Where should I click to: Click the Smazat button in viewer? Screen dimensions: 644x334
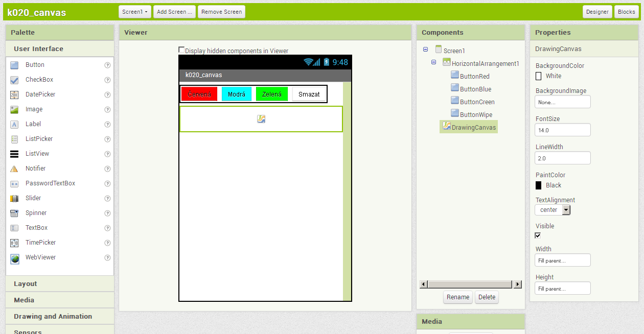click(x=309, y=94)
